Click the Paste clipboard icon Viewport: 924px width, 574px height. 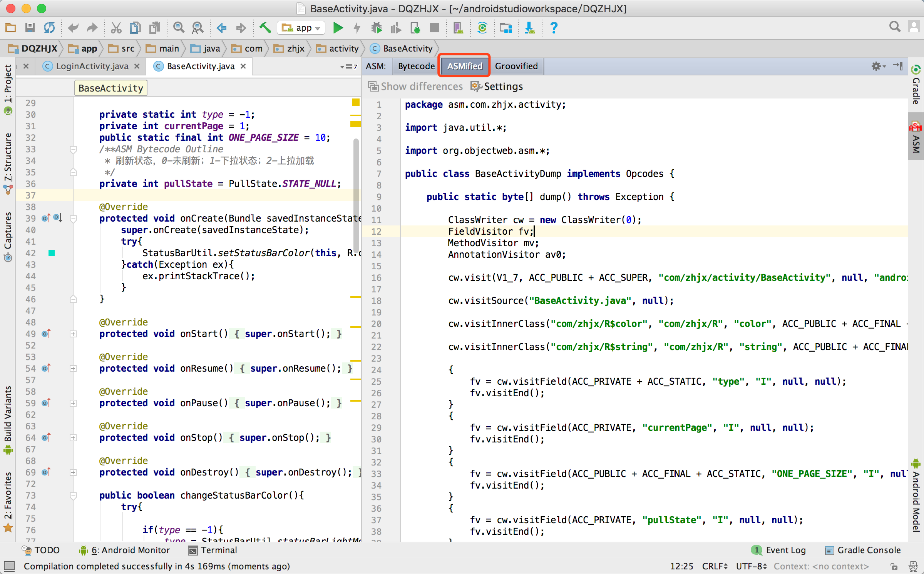(x=155, y=28)
